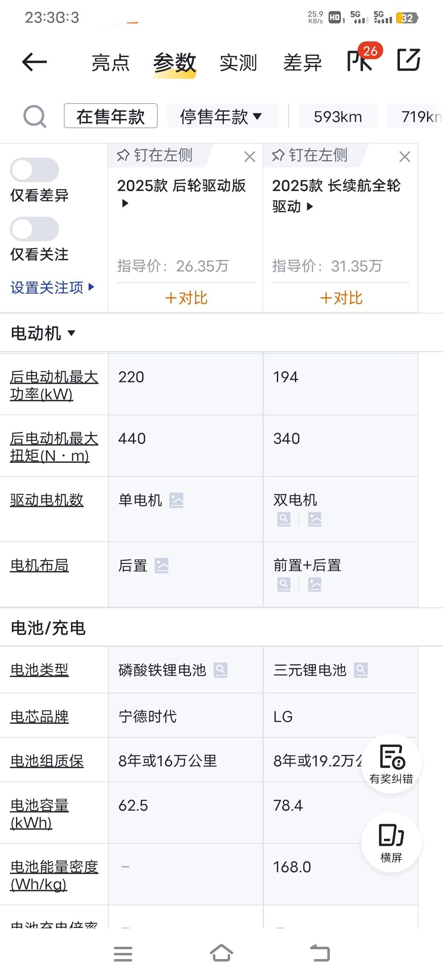Select the 在售年款 filter option
The image size is (443, 980).
(x=111, y=116)
